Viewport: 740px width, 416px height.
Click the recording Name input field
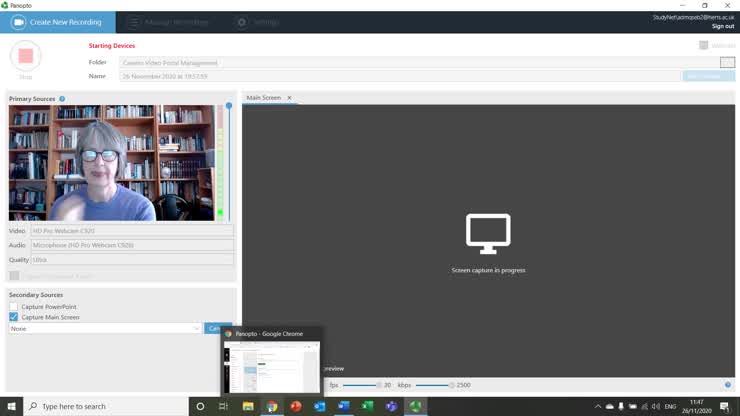[x=400, y=76]
